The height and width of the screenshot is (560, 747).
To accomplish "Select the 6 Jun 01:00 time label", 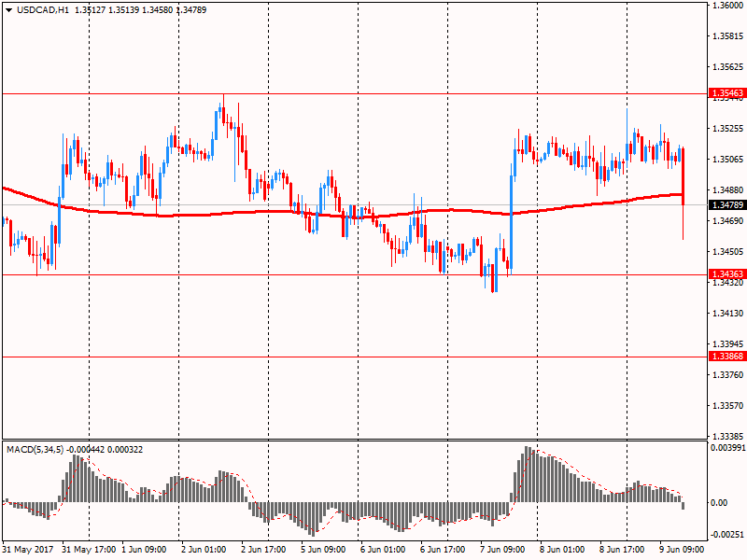I will coord(383,550).
